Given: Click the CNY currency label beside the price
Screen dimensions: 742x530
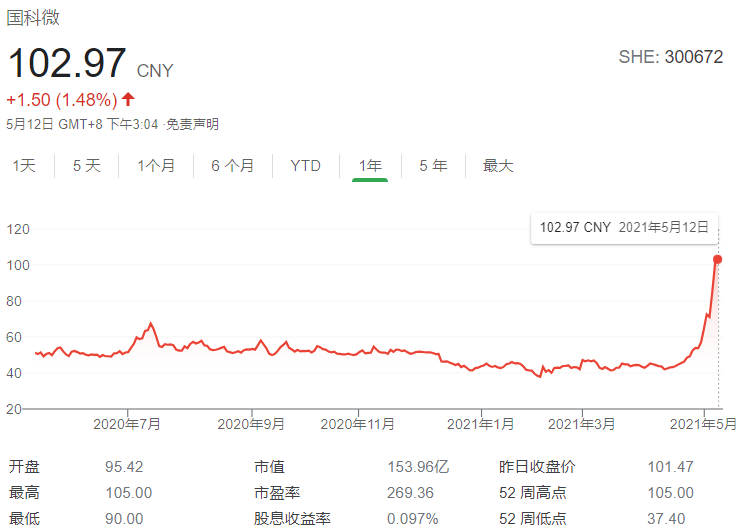Looking at the screenshot, I should click(x=155, y=71).
